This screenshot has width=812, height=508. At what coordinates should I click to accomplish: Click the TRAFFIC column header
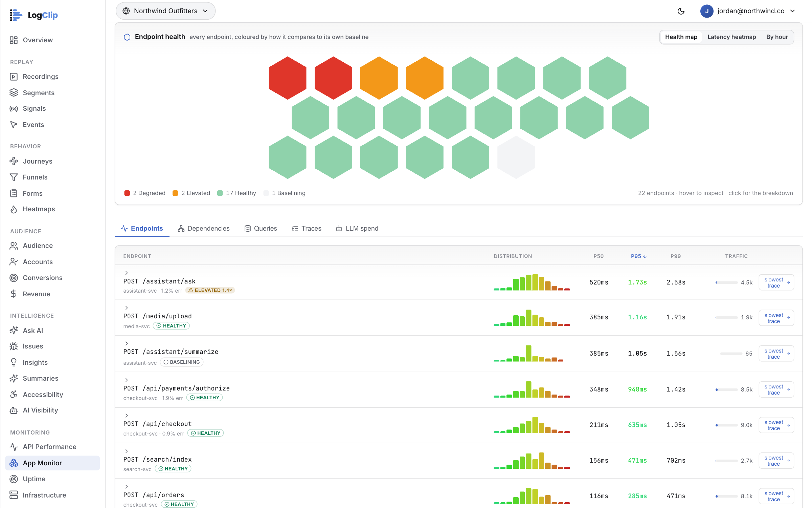(x=736, y=256)
